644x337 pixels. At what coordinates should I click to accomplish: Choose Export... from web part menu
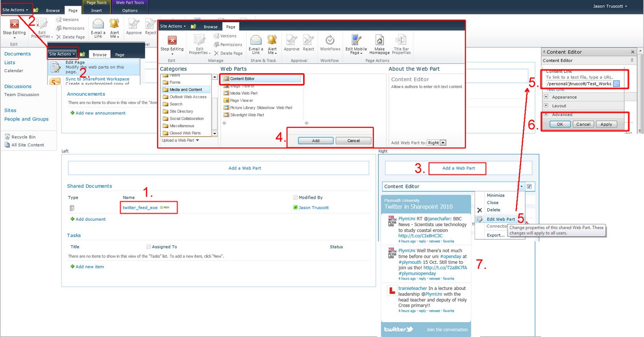pos(495,235)
